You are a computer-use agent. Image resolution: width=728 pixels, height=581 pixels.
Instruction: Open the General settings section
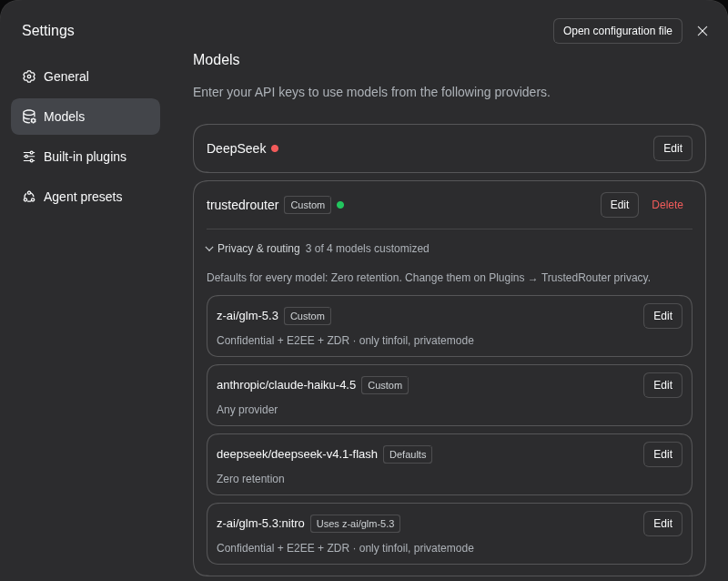click(x=86, y=76)
